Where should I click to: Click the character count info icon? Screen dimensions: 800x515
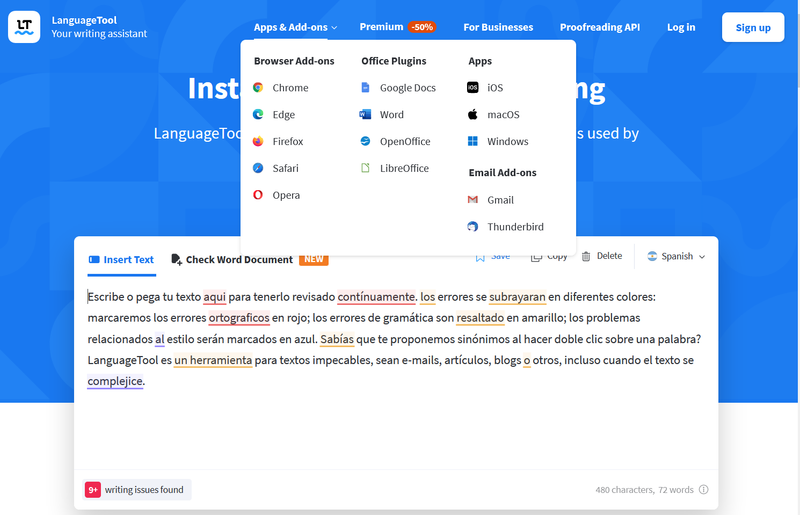point(704,490)
